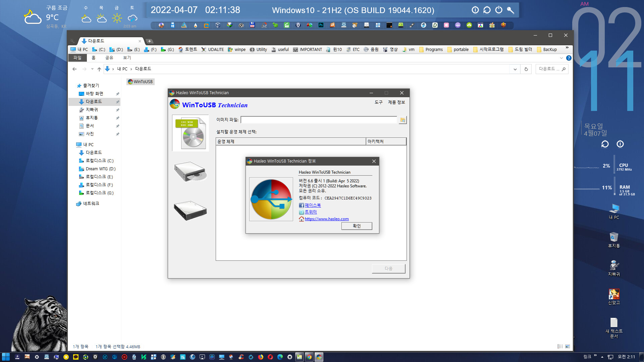This screenshot has height=362, width=644.
Task: Open the UDALITE bookmark
Action: point(213,50)
